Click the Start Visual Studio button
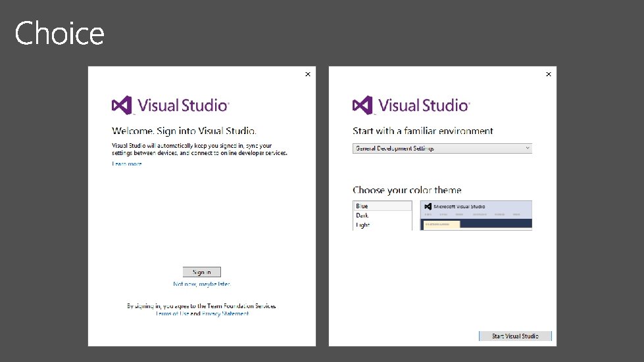This screenshot has width=644, height=362. coord(515,336)
